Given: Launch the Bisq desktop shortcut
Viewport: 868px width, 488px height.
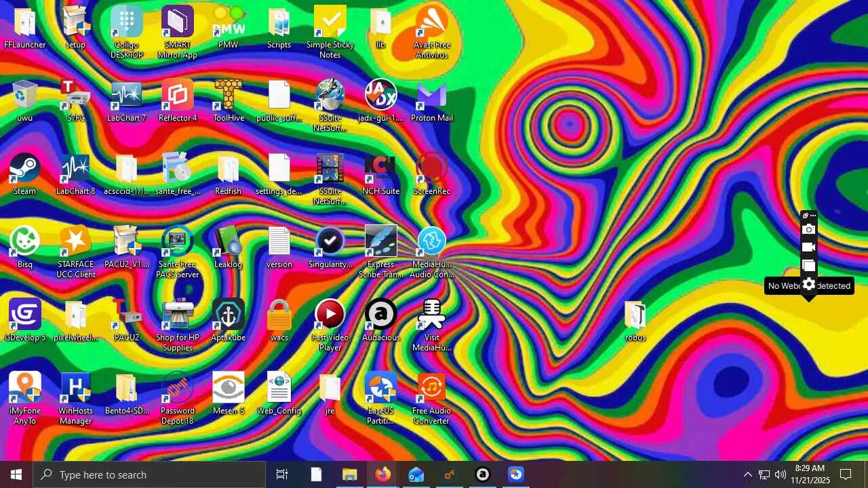Looking at the screenshot, I should (x=25, y=247).
